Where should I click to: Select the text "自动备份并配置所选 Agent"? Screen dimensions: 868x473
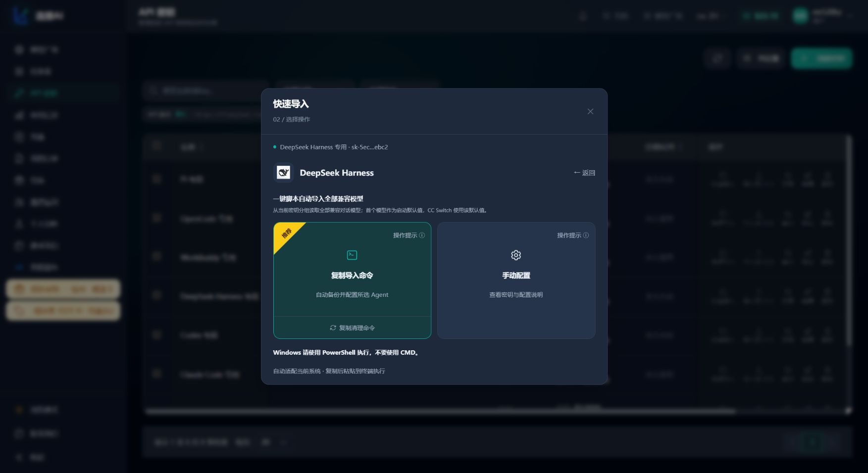coord(352,295)
